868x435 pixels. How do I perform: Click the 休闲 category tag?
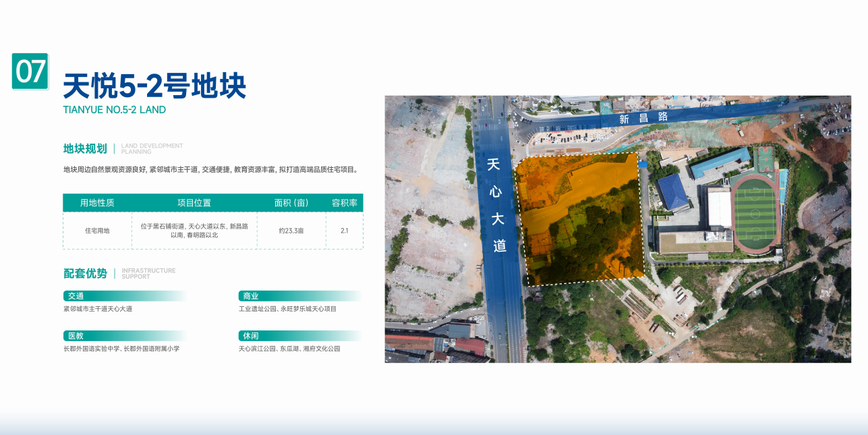[250, 336]
